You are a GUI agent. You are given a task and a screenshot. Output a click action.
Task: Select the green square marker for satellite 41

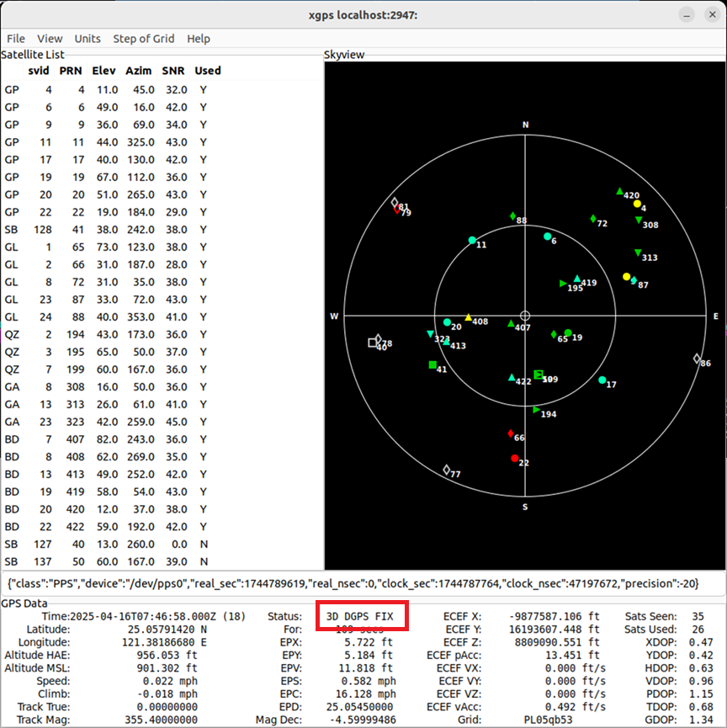(x=432, y=365)
